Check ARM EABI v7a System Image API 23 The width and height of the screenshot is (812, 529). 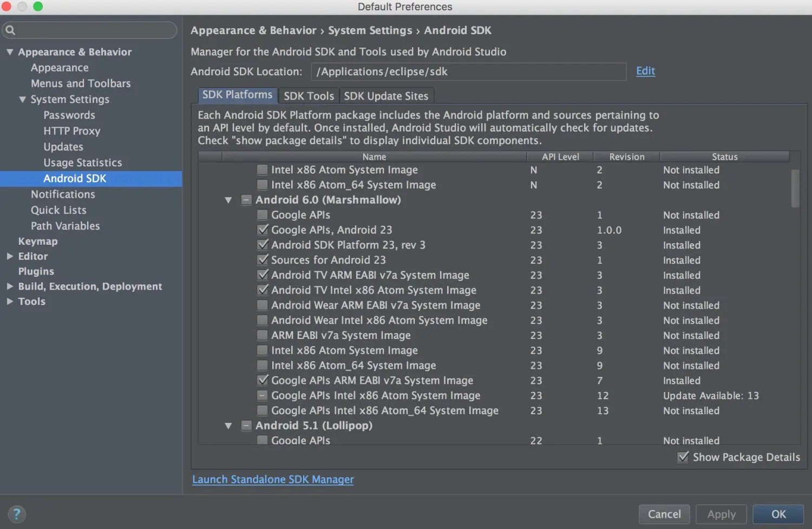pos(262,336)
